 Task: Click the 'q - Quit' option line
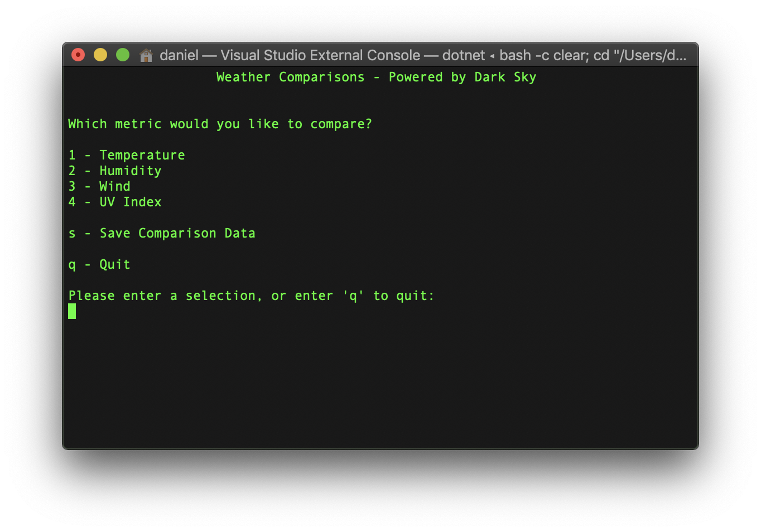coord(99,264)
